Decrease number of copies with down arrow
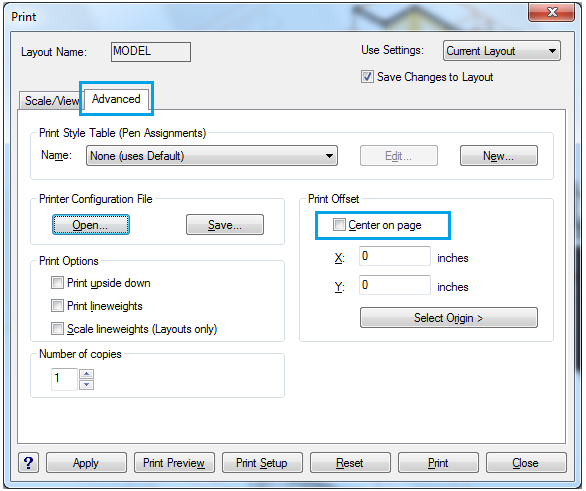The width and height of the screenshot is (586, 491). point(87,385)
